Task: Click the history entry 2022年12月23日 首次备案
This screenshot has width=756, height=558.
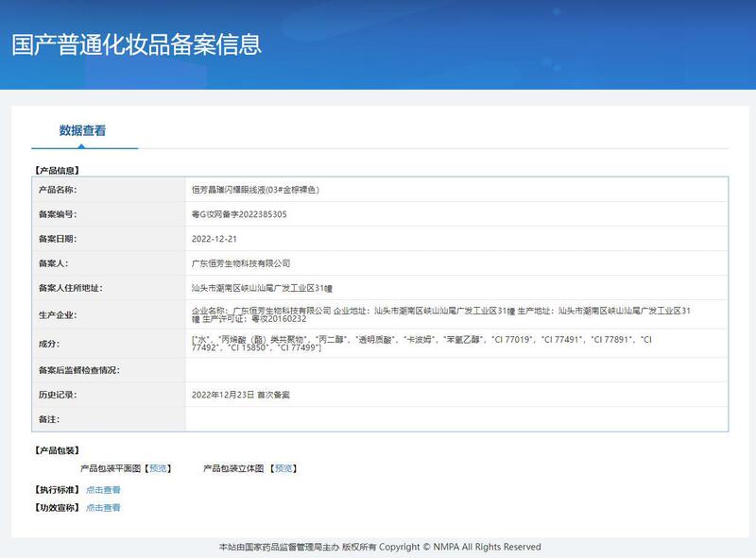Action: [x=241, y=395]
